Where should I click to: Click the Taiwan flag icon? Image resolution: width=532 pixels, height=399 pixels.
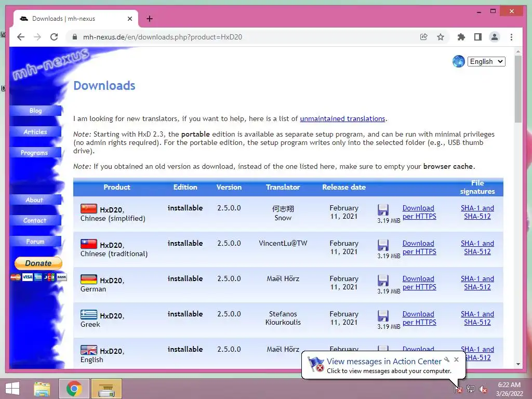tap(88, 244)
